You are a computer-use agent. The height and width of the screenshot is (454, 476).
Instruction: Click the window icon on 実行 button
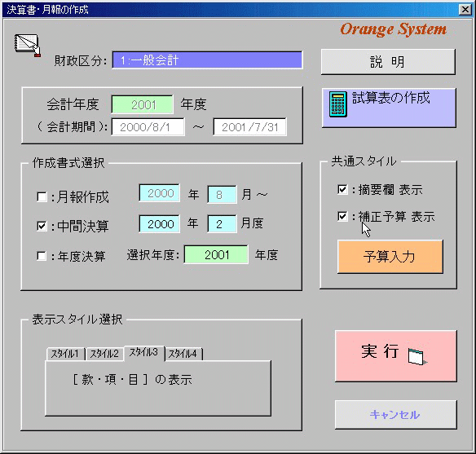pyautogui.click(x=417, y=357)
